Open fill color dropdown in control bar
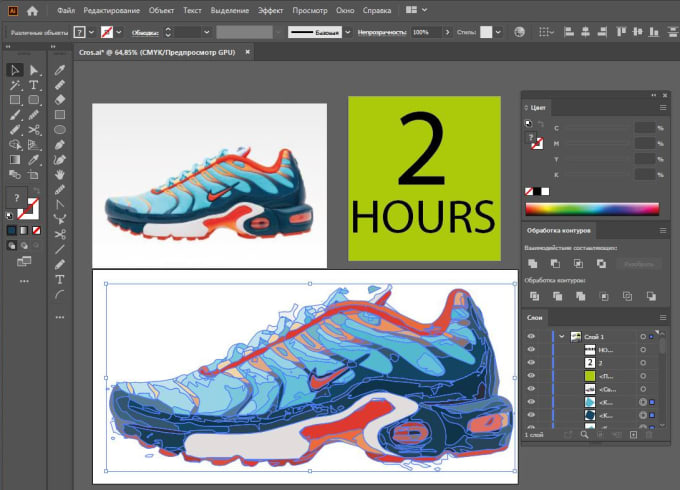 [x=91, y=32]
